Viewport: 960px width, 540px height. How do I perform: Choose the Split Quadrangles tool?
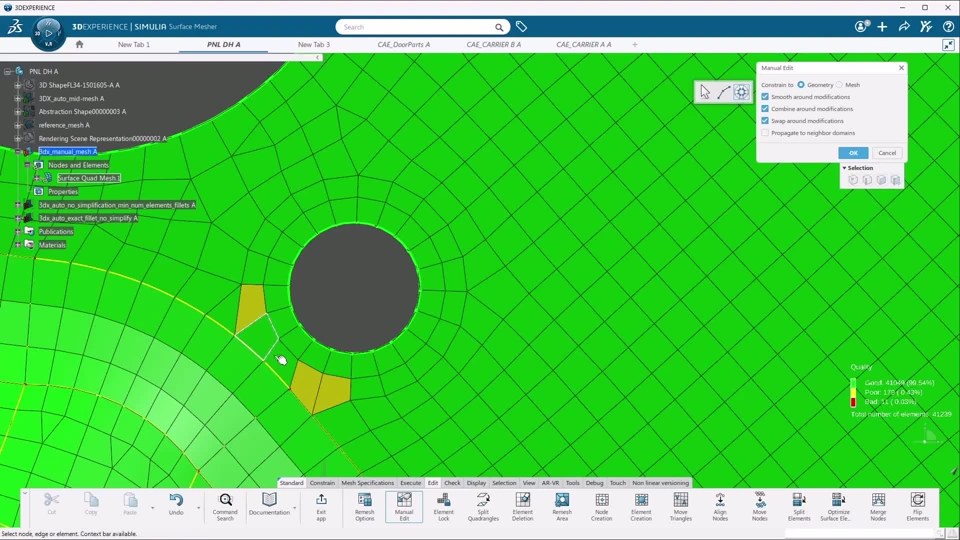pos(483,506)
